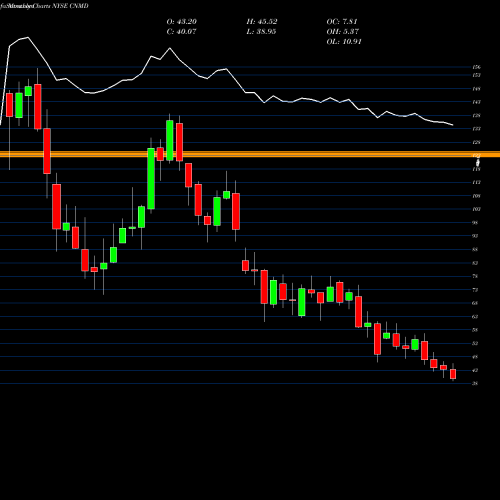Image resolution: width=500 pixels, height=500 pixels.
Task: Click the "H: 45.52" high value
Action: click(262, 22)
